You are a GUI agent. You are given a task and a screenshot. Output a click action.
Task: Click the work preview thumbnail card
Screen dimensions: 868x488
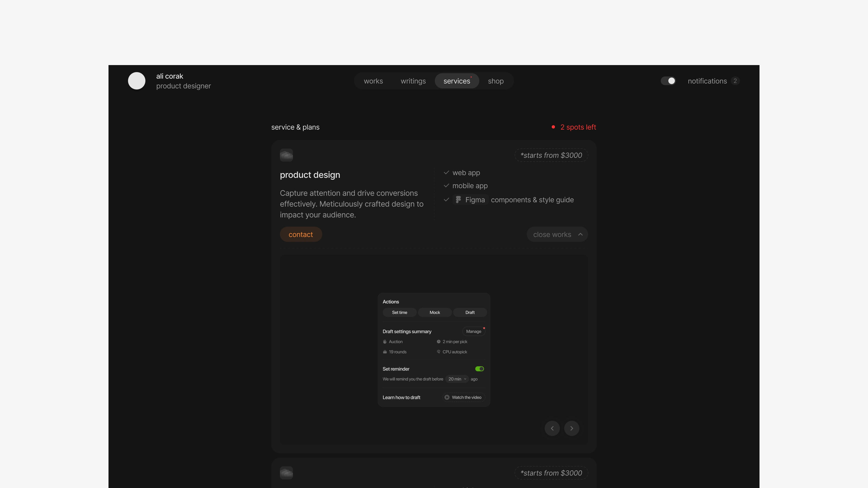click(x=434, y=350)
